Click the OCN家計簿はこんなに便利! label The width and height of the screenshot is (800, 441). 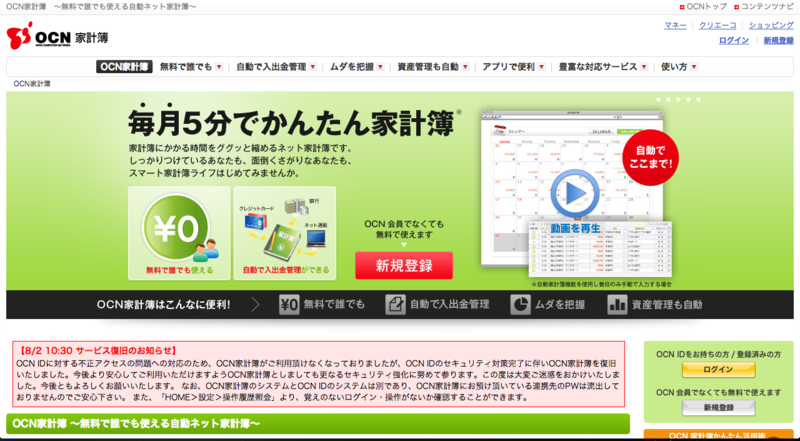point(164,305)
